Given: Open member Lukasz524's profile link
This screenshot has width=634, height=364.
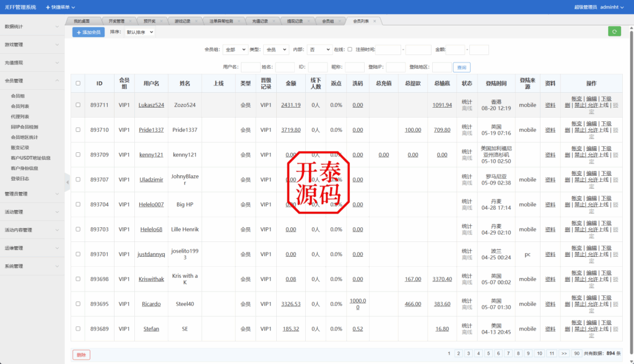Looking at the screenshot, I should pos(150,105).
